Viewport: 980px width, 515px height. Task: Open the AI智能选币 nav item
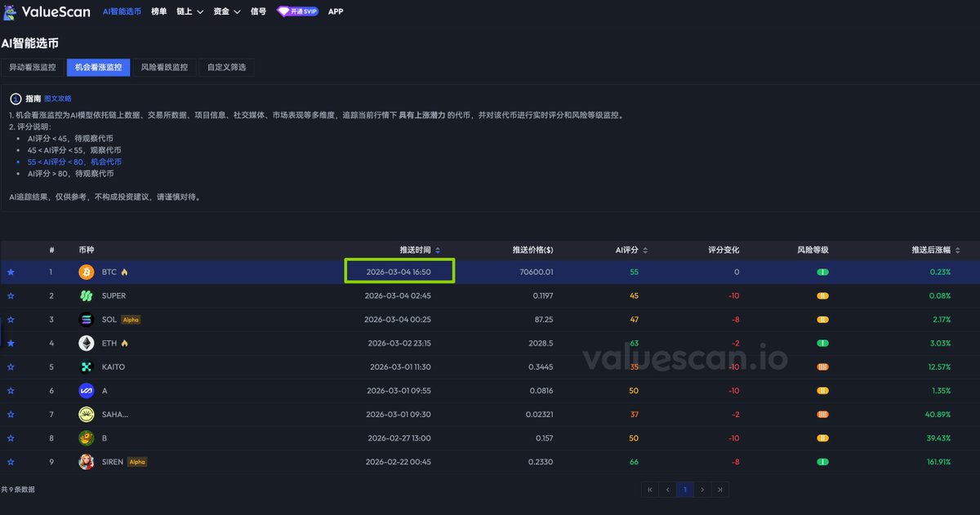click(x=122, y=11)
